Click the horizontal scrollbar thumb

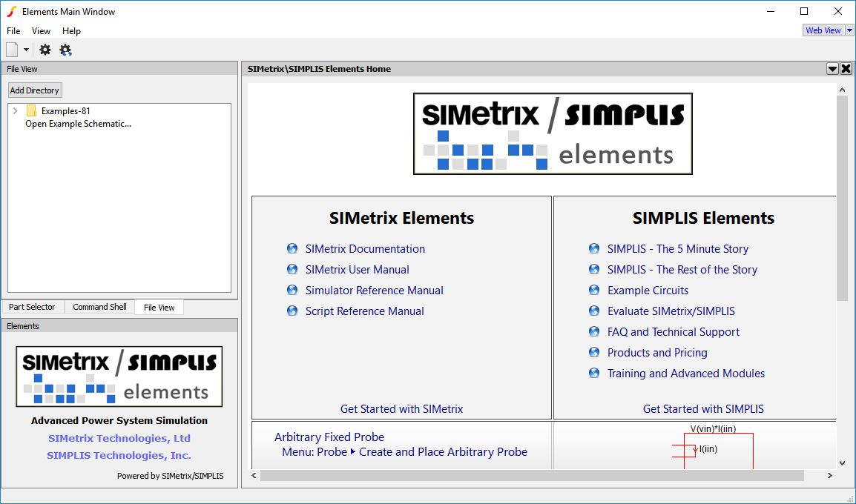pyautogui.click(x=532, y=476)
